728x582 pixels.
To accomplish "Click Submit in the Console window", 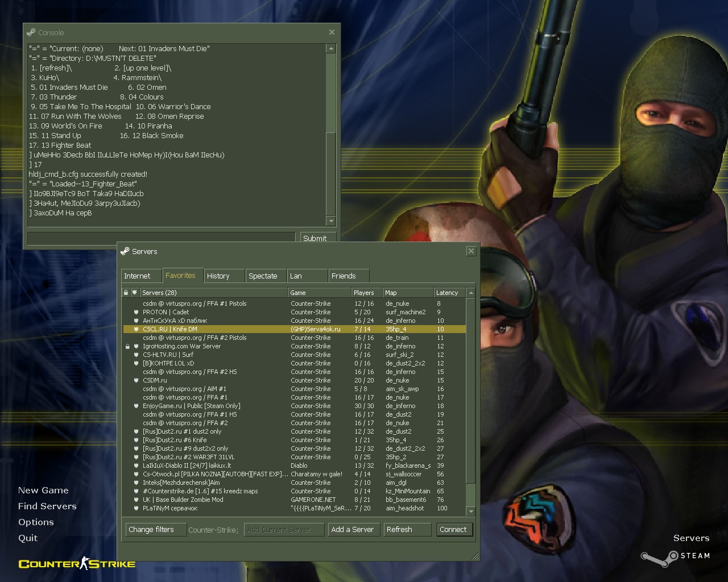I will tap(317, 238).
